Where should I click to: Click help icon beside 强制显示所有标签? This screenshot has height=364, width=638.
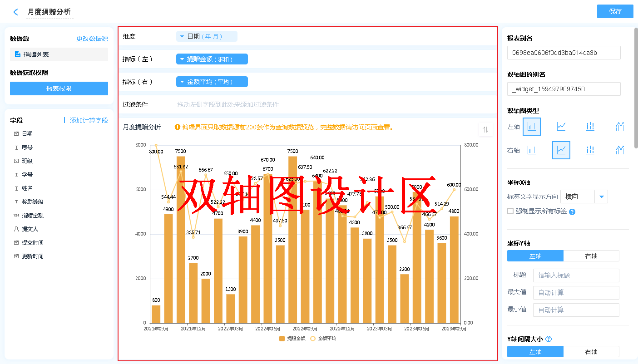click(572, 212)
